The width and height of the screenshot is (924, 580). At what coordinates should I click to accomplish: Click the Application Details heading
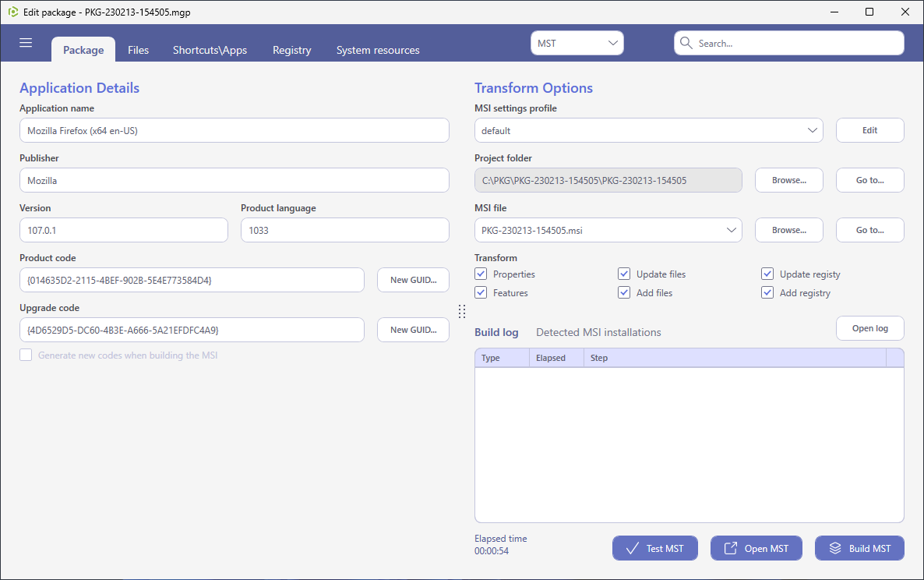[79, 88]
